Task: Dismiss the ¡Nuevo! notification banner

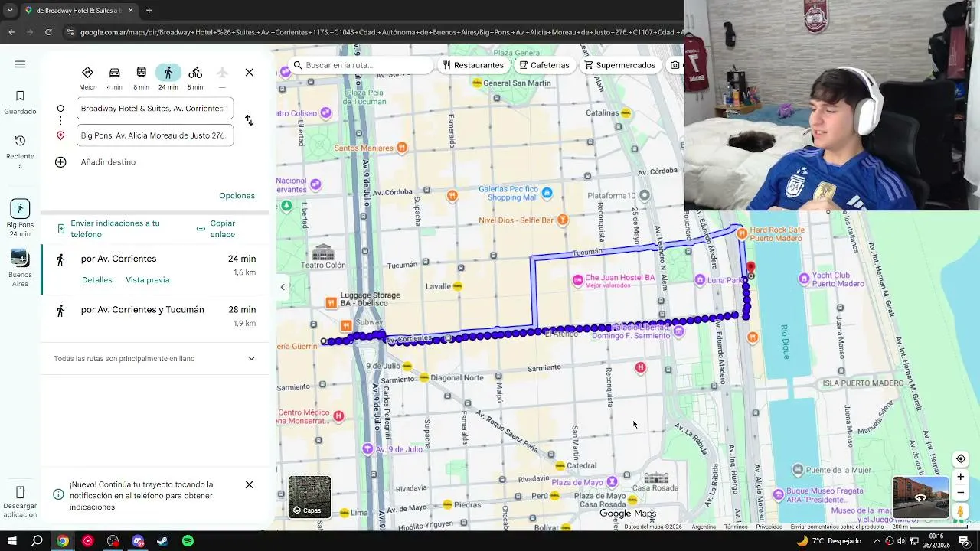Action: (x=249, y=484)
